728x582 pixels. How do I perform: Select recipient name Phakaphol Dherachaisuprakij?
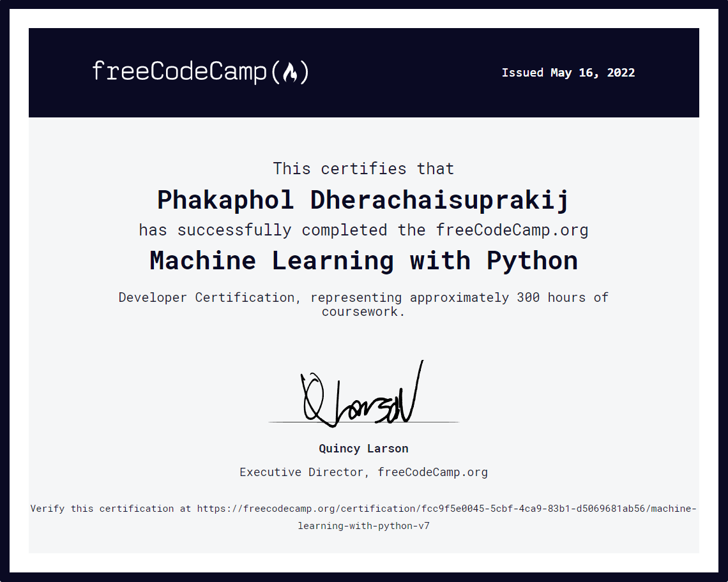(x=363, y=200)
